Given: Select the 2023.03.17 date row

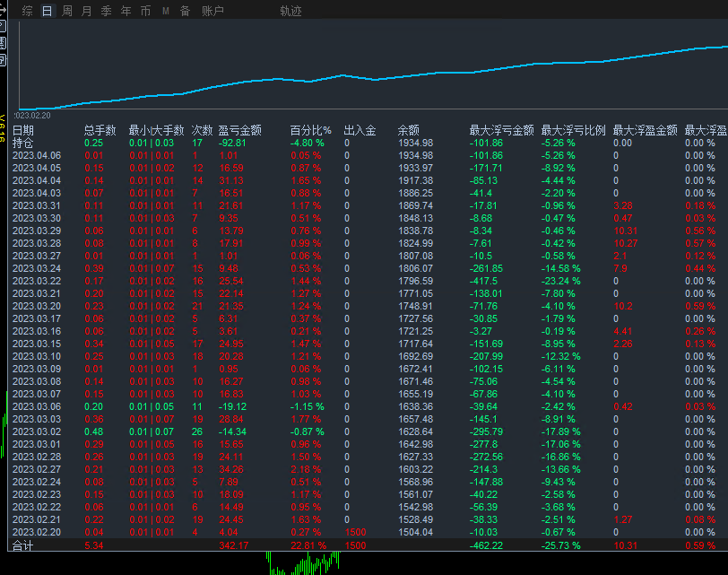Looking at the screenshot, I should pos(368,318).
